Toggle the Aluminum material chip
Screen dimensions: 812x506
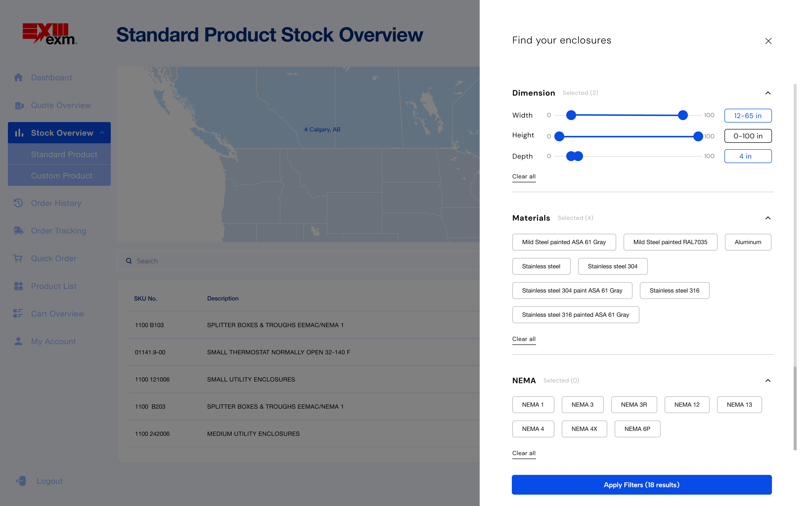(x=747, y=242)
